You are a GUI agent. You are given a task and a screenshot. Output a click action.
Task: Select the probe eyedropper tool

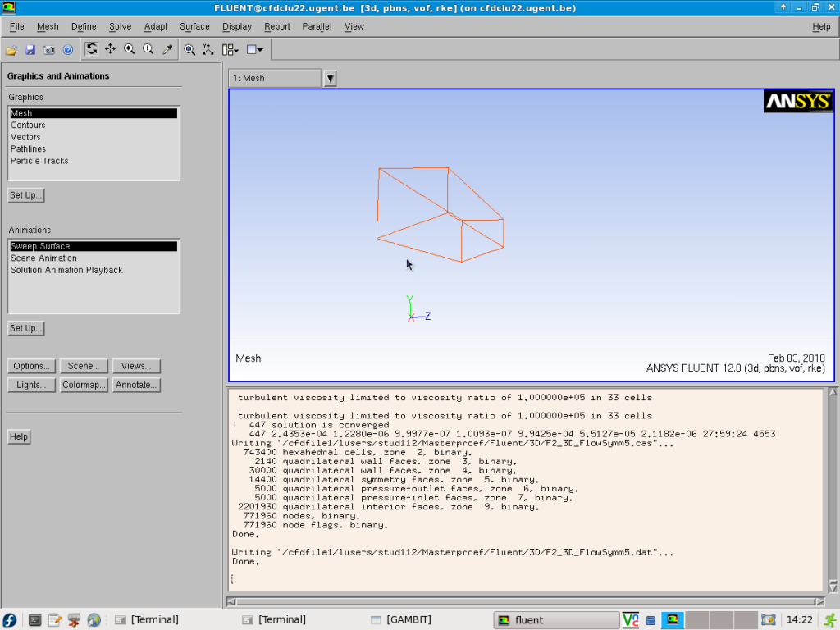tap(167, 49)
